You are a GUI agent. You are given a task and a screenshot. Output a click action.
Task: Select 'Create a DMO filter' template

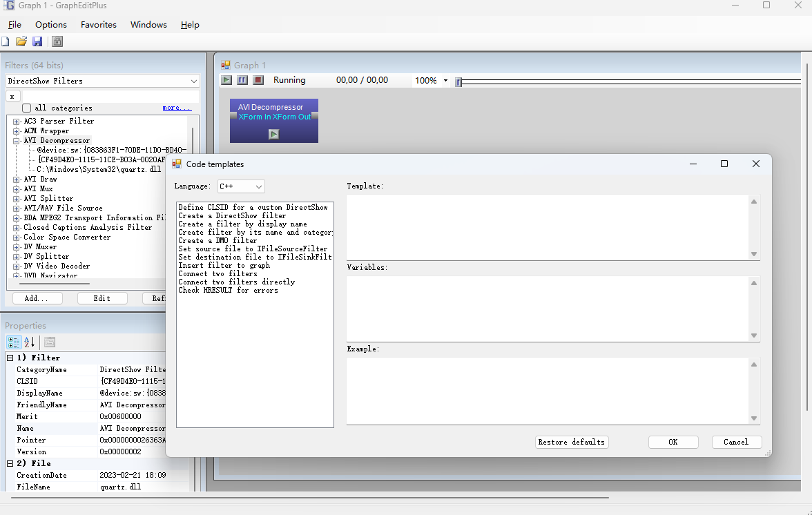click(217, 241)
